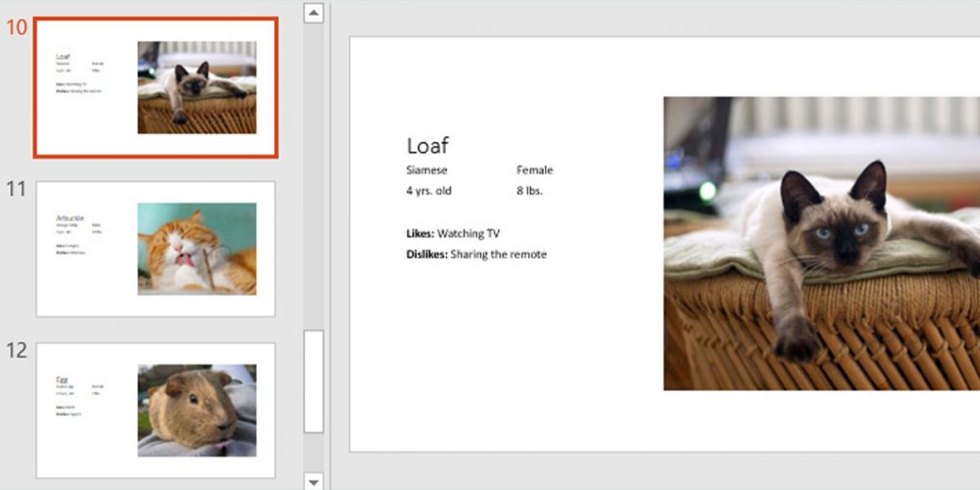Image resolution: width=980 pixels, height=490 pixels.
Task: Click the guinea pig picture in slide 12 preview
Action: coord(197,410)
